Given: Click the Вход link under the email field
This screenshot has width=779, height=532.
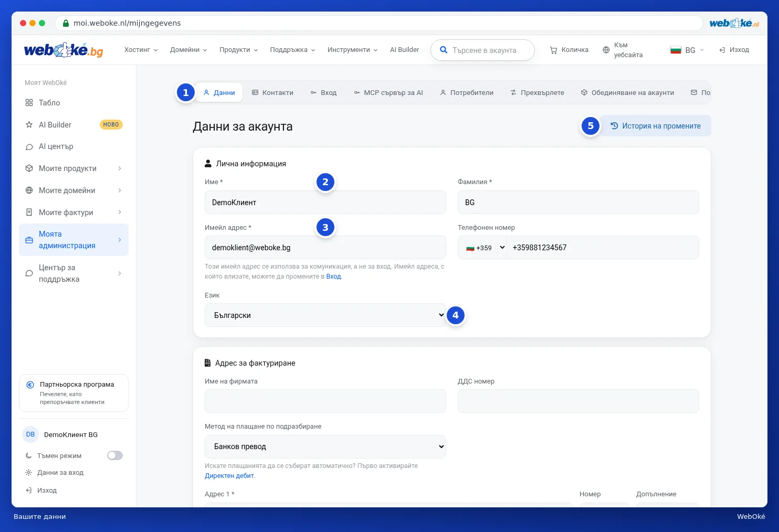Looking at the screenshot, I should [333, 276].
